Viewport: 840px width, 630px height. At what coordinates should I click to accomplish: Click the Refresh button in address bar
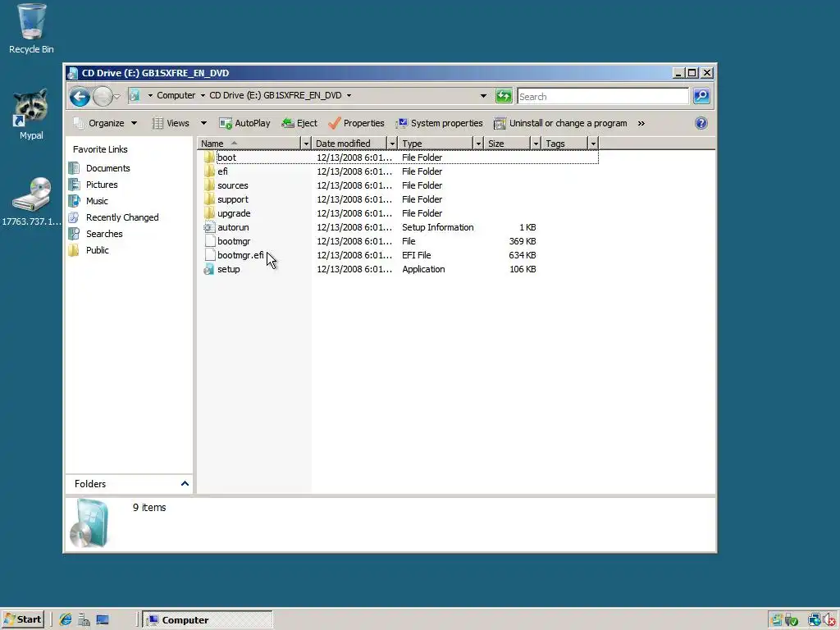(x=504, y=96)
